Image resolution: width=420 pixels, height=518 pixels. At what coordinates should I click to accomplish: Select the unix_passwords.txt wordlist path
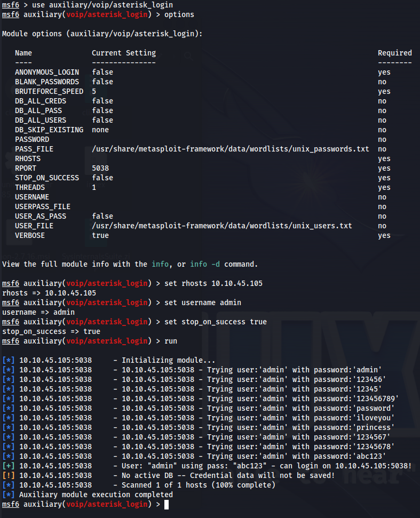coord(231,149)
